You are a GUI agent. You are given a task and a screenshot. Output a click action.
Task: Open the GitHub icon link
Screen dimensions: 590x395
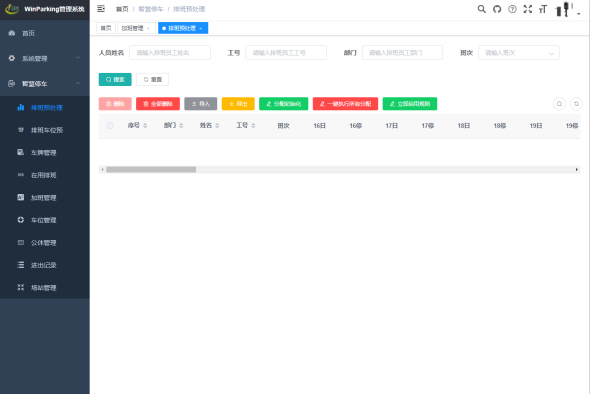point(497,9)
